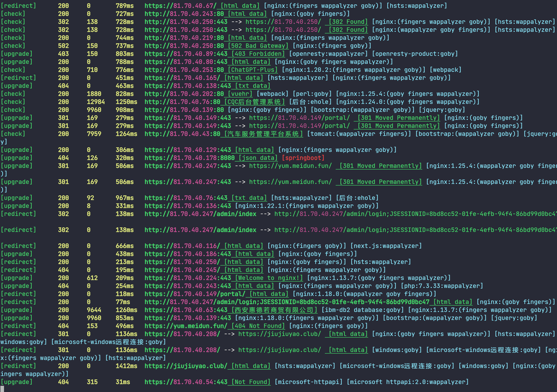Image resolution: width=557 pixels, height=392 pixels.
Task: Open https://81.70.40.136:443 link
Action: [188, 206]
